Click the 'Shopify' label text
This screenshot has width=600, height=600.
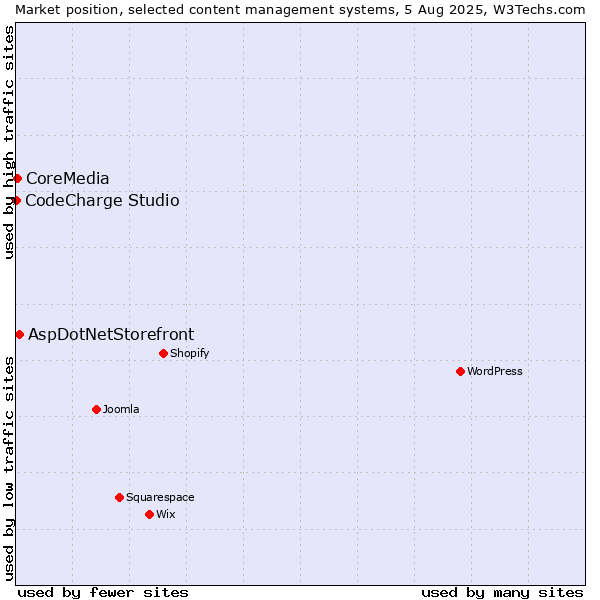(x=189, y=353)
